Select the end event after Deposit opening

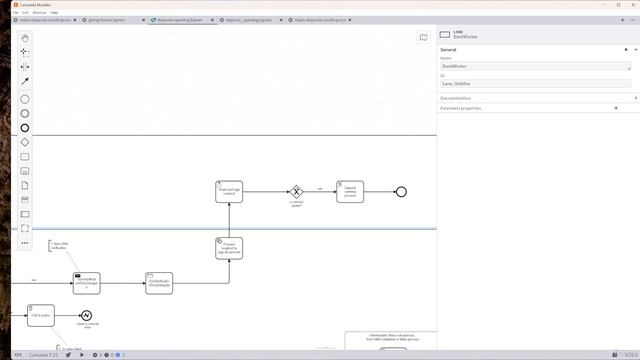pyautogui.click(x=401, y=192)
